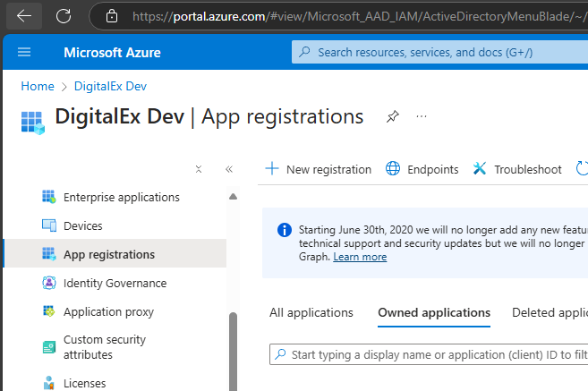The height and width of the screenshot is (391, 588).
Task: Click New registration button
Action: [x=318, y=169]
